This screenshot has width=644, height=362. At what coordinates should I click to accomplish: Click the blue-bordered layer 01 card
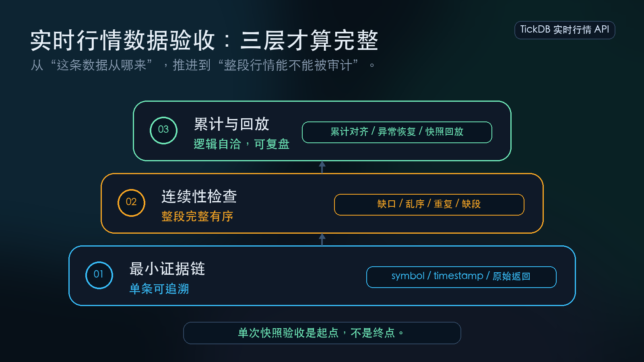click(322, 276)
